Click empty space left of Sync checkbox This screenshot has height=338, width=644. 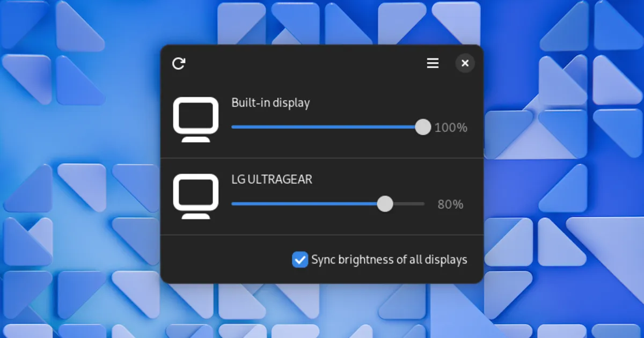click(x=225, y=260)
